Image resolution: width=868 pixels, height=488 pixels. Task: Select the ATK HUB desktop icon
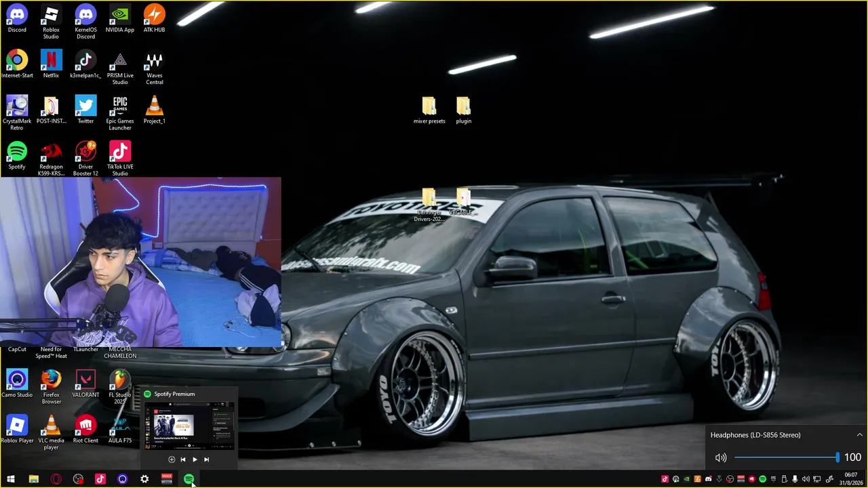click(x=154, y=19)
